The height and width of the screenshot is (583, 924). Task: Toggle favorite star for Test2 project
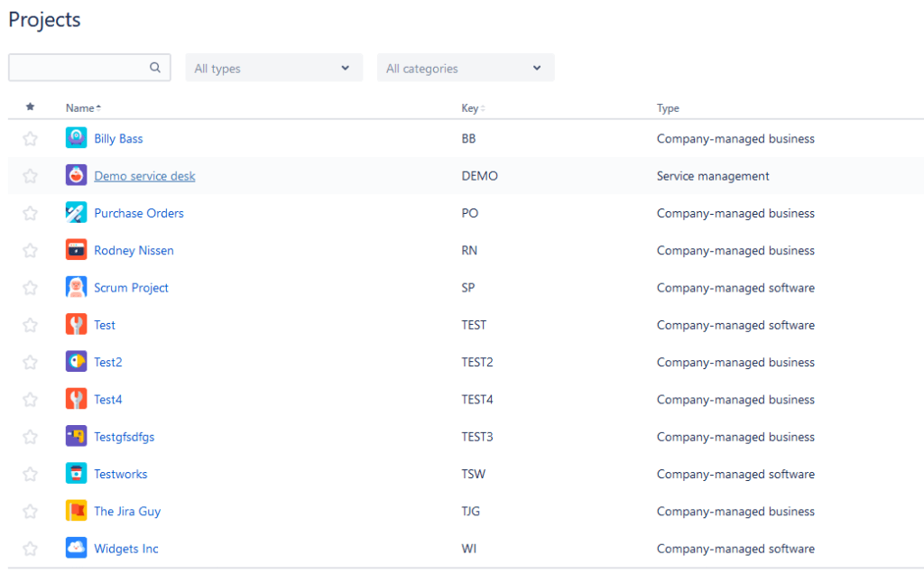click(30, 362)
